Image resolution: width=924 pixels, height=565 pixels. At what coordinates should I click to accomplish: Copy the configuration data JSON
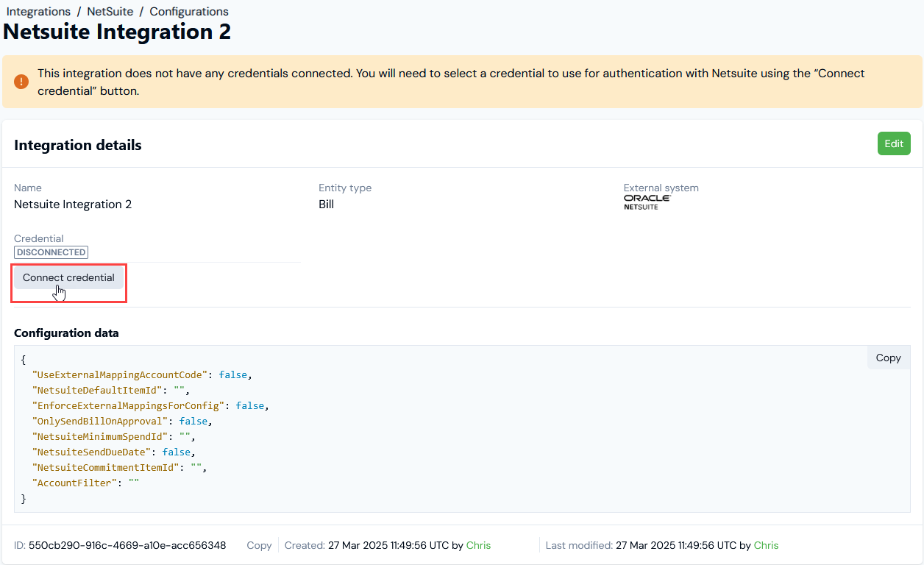point(888,358)
